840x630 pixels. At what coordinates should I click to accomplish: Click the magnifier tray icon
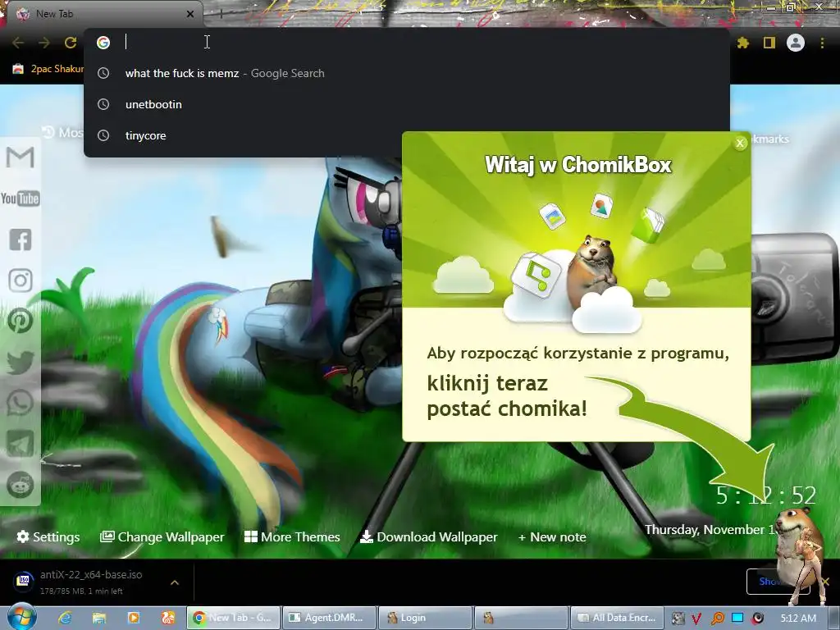tap(717, 619)
